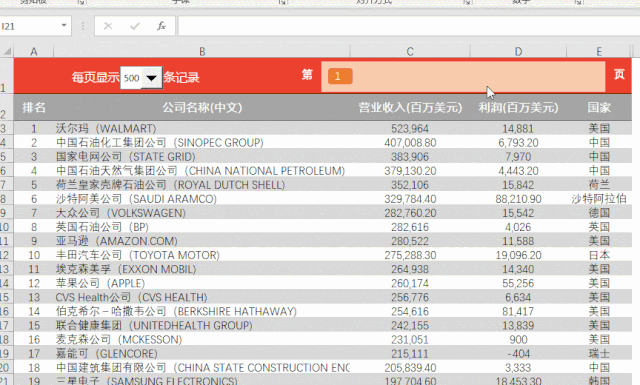Click country cell 沙特阿拉伯

[x=599, y=199]
